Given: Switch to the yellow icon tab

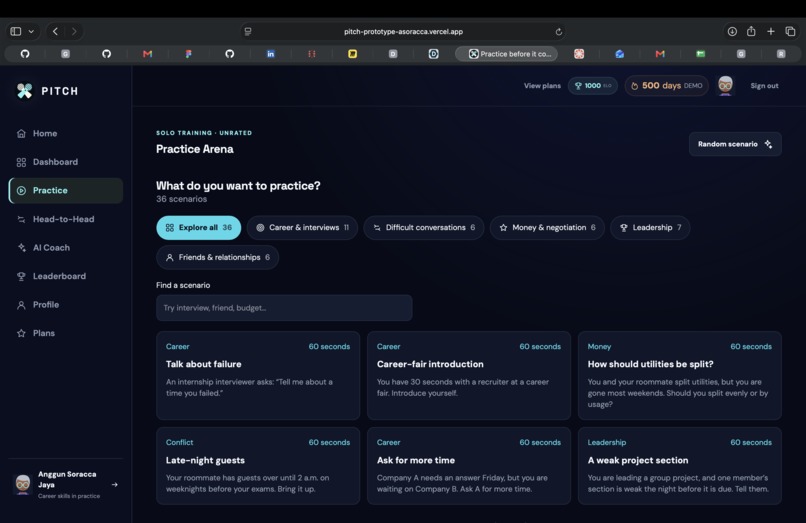Looking at the screenshot, I should tap(352, 53).
